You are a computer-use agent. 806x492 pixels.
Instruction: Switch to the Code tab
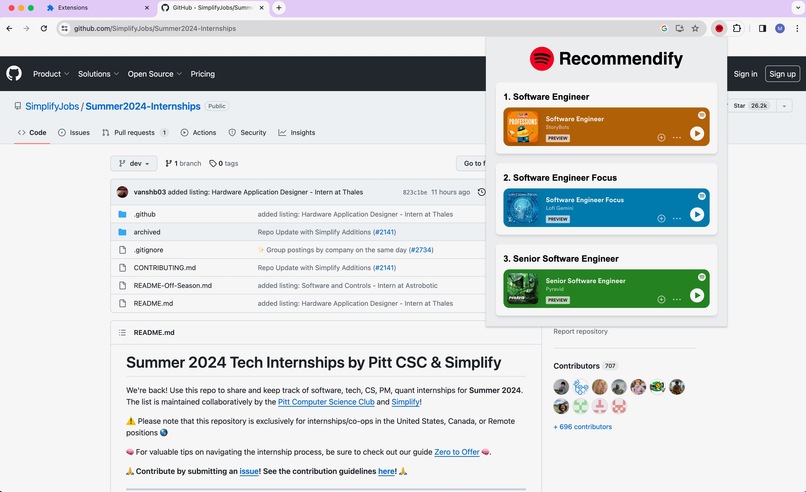[x=32, y=133]
